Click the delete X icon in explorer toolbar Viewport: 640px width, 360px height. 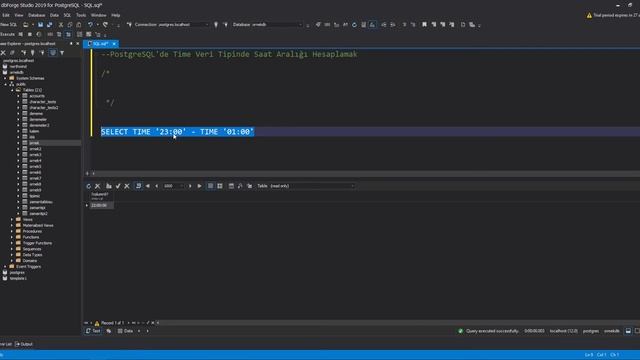pos(3,53)
